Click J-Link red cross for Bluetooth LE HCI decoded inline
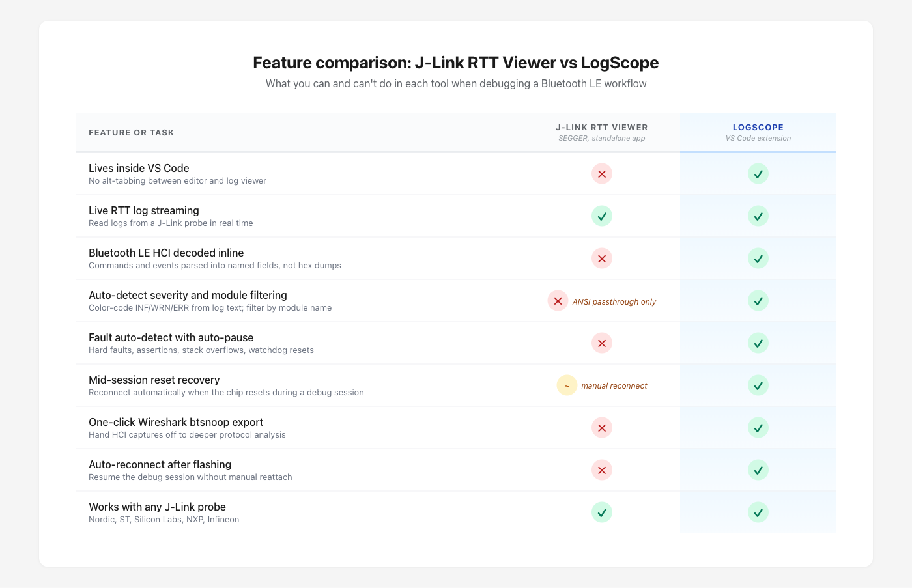Screen dimensions: 912x588 pyautogui.click(x=602, y=259)
